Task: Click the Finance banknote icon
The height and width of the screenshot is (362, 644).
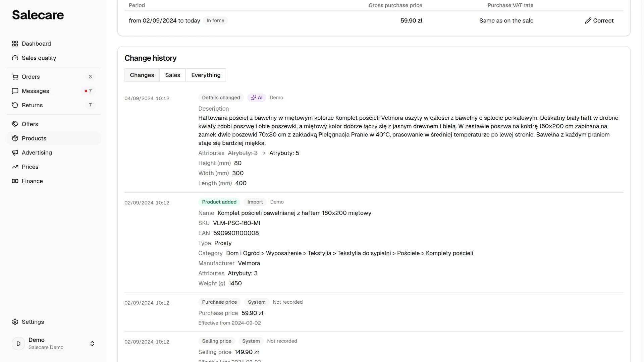Action: coord(15,181)
